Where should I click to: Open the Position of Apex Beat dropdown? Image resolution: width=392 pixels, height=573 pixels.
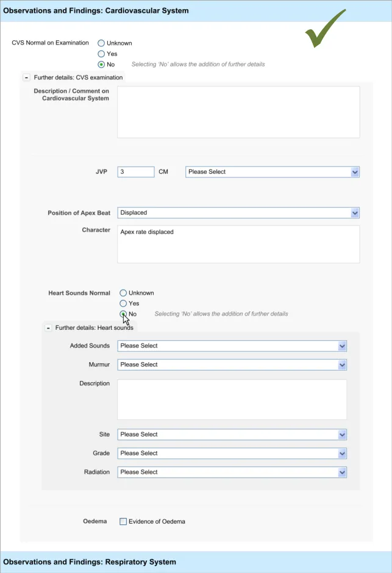pos(238,213)
